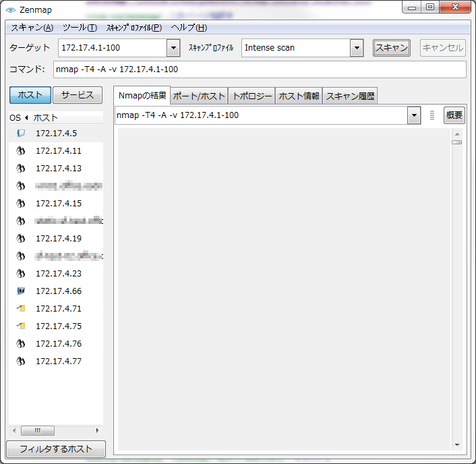This screenshot has width=476, height=464.
Task: Open the ツール(T) menu
Action: pos(80,28)
